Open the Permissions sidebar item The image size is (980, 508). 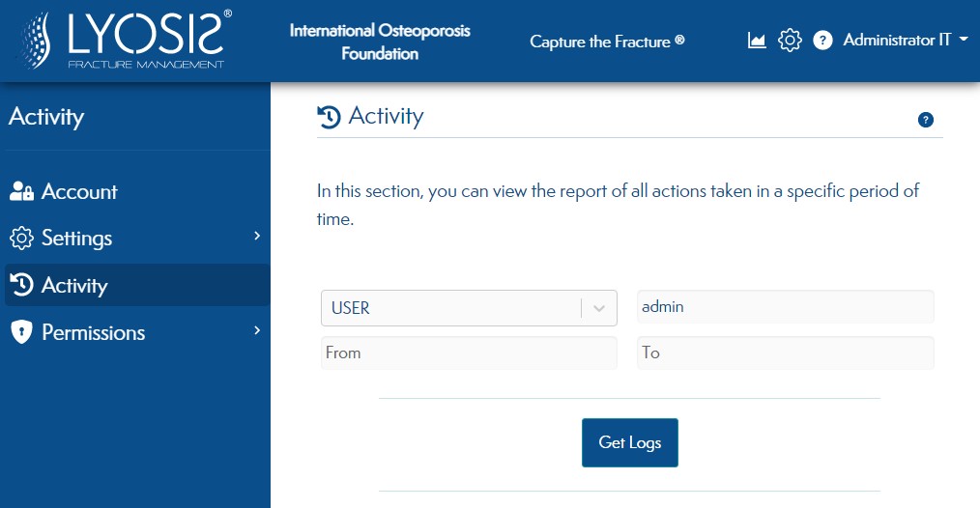(137, 332)
